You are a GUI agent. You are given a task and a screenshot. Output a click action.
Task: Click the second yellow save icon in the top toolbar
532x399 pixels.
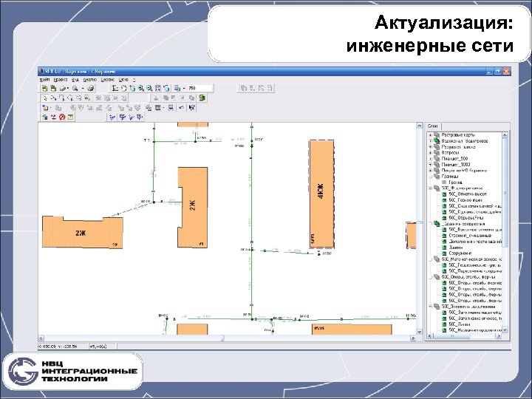pos(53,88)
